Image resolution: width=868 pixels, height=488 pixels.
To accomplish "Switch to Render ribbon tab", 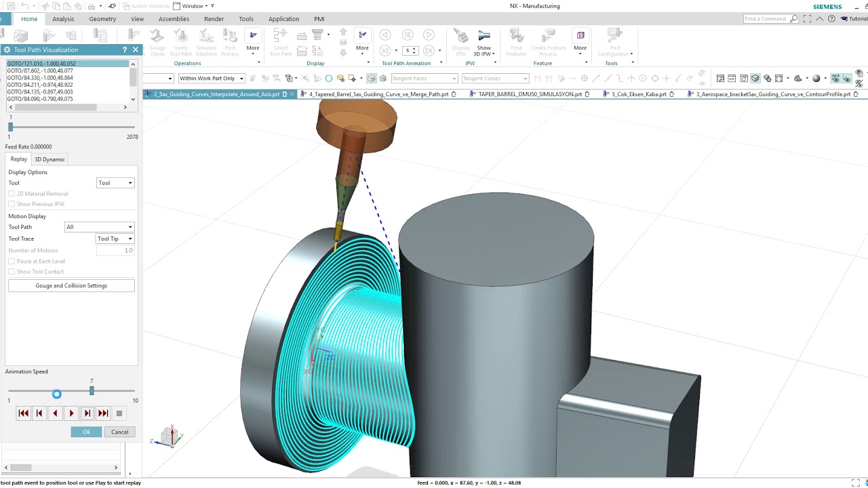I will 214,19.
